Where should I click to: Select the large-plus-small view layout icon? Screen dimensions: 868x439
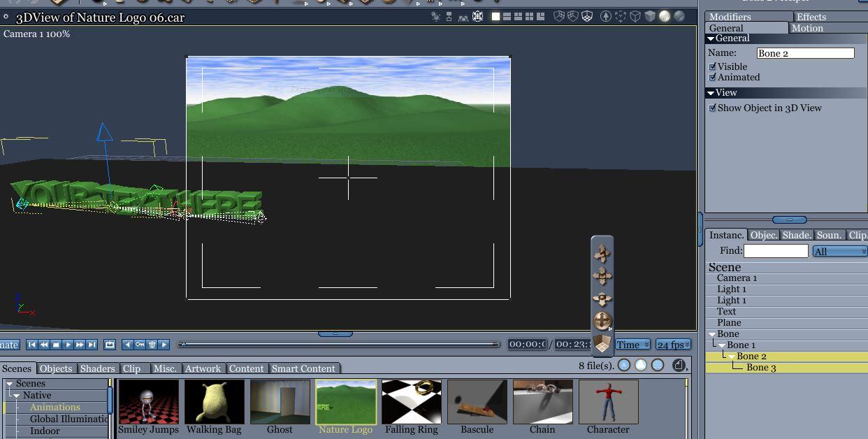tap(540, 16)
